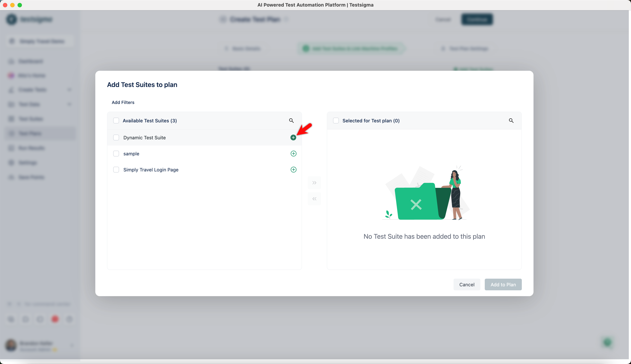Screen dimensions: 631x364
Task: Click the move-right double chevron button
Action: coord(314,183)
